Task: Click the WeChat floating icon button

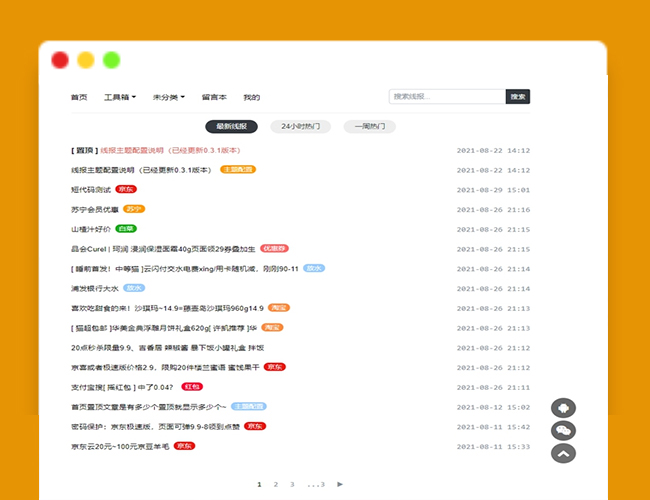Action: (x=564, y=430)
